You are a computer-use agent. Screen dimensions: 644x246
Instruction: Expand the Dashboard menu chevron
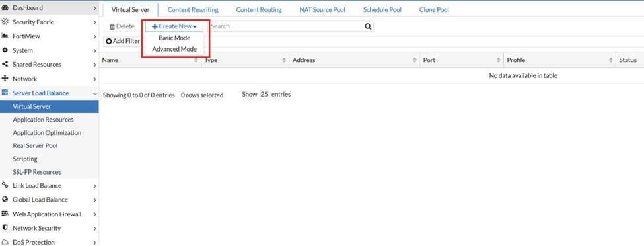click(94, 8)
